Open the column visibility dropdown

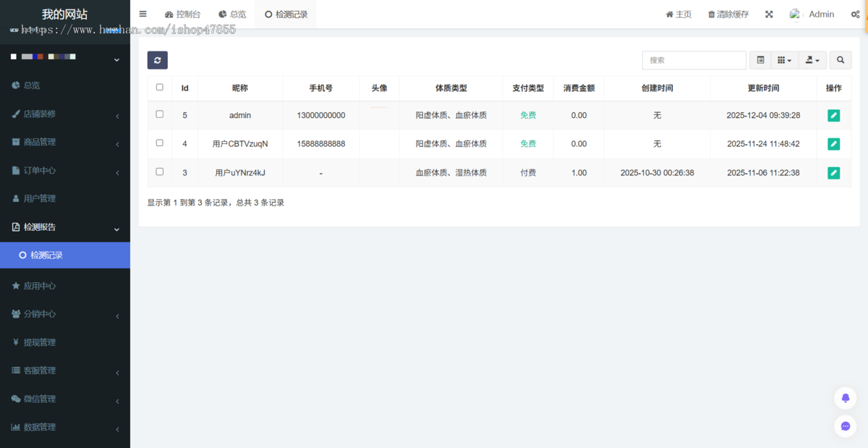coord(785,60)
